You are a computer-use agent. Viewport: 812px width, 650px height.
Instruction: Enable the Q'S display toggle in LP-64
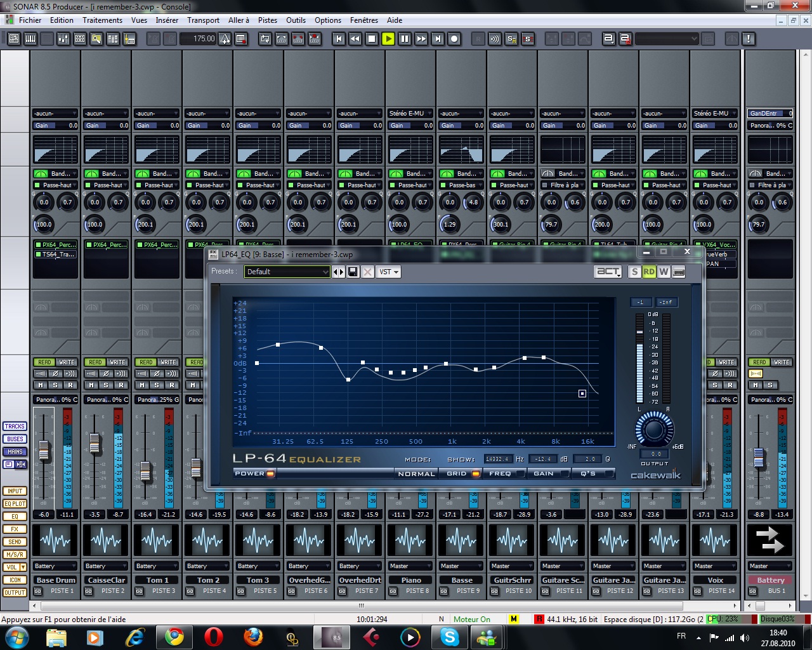[608, 474]
